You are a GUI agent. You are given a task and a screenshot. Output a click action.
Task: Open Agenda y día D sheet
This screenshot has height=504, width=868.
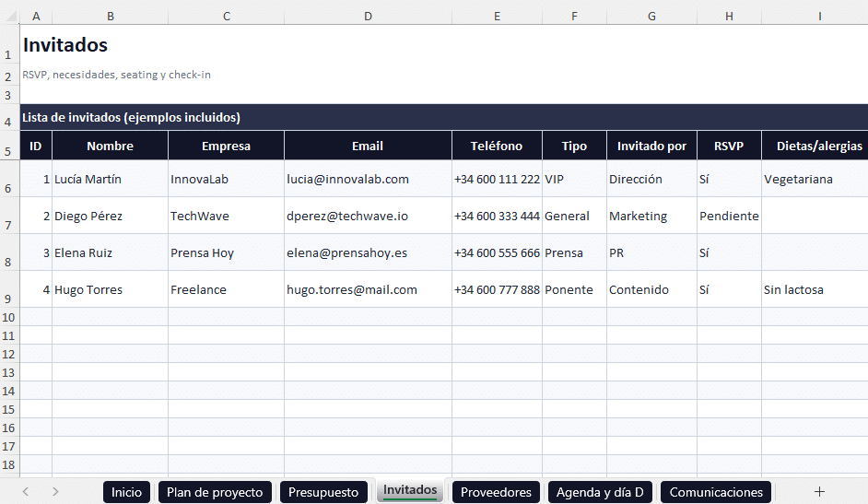pyautogui.click(x=600, y=492)
